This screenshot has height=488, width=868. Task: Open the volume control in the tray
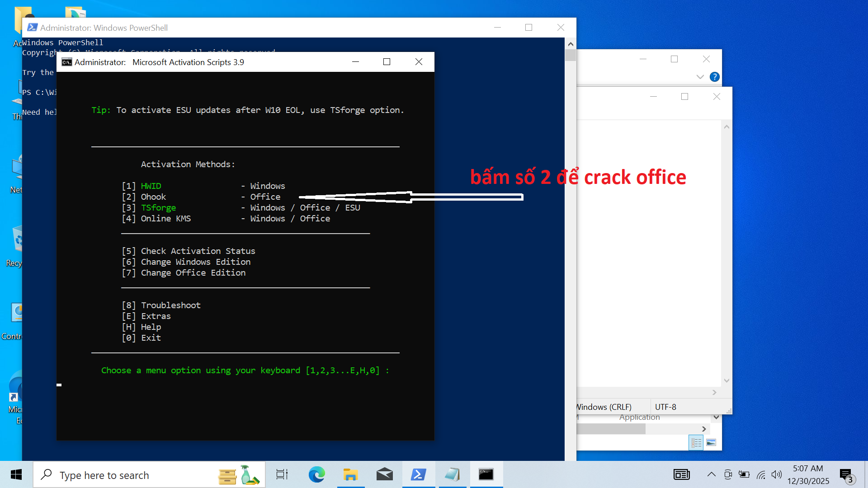click(777, 474)
